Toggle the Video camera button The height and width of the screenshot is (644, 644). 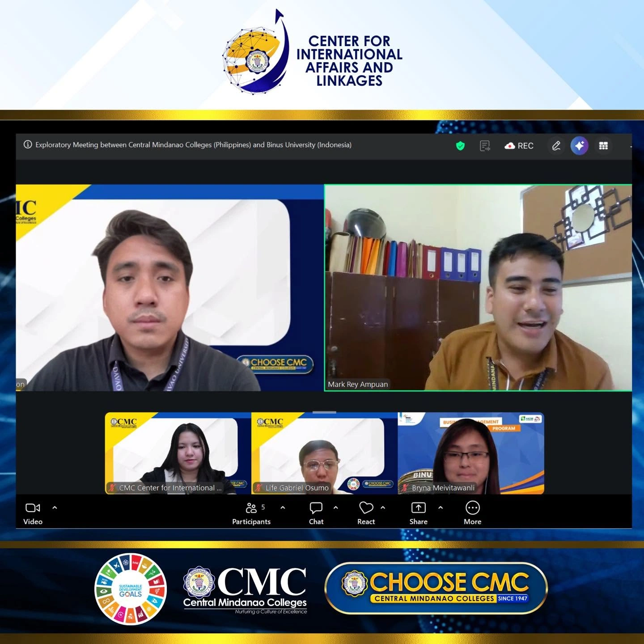coord(33,513)
